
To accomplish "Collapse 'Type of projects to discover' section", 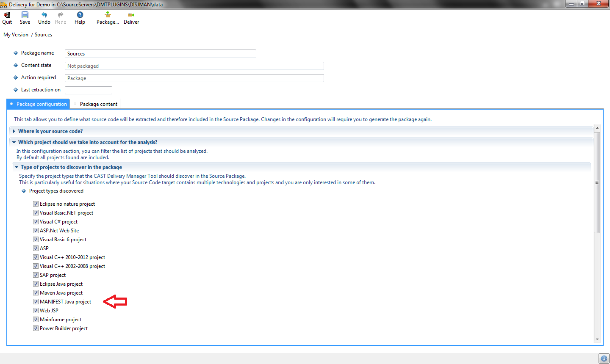I will [x=17, y=167].
